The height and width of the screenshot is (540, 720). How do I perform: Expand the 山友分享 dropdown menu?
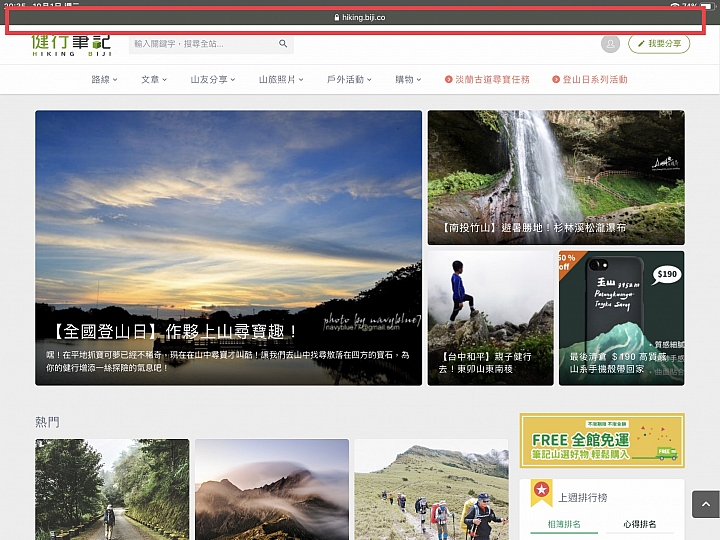pyautogui.click(x=213, y=79)
